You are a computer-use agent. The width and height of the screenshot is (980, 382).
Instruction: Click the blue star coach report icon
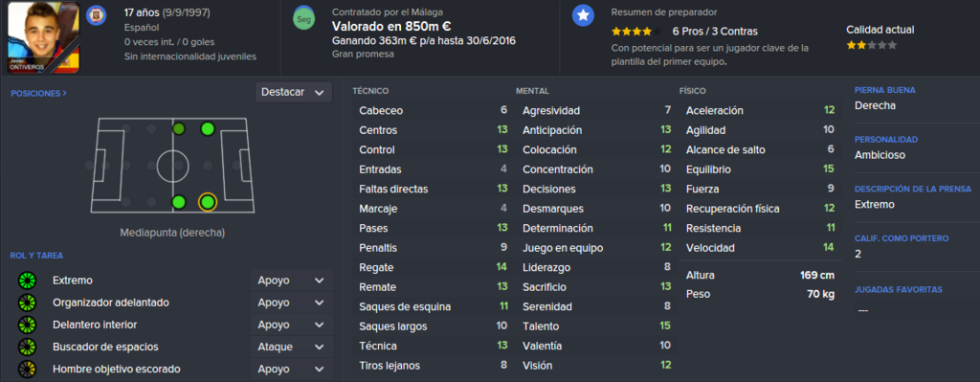(x=583, y=16)
